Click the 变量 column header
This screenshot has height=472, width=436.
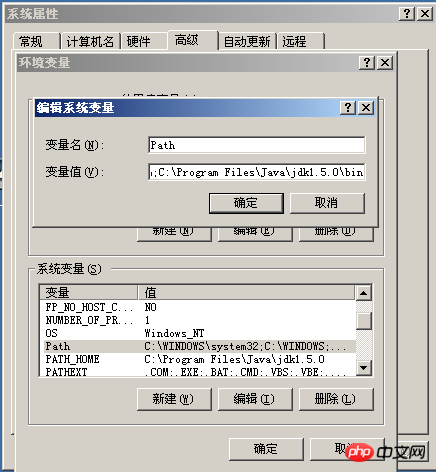click(x=89, y=293)
